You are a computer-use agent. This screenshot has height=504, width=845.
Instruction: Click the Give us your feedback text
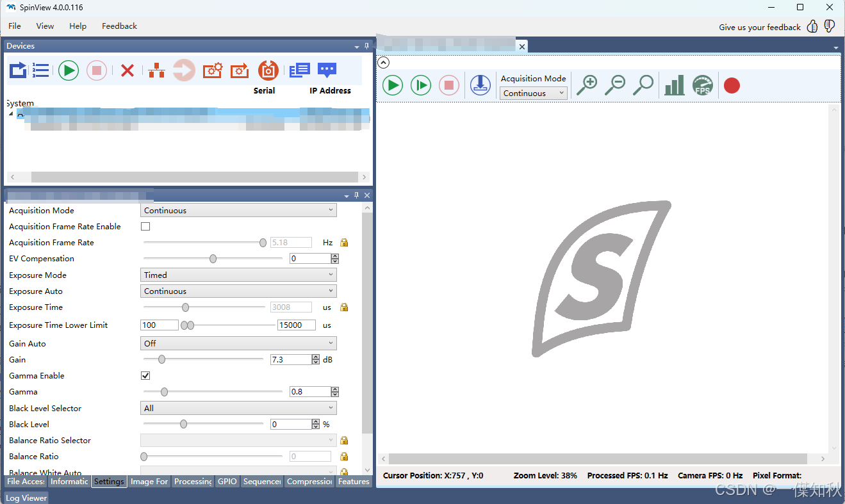[760, 27]
